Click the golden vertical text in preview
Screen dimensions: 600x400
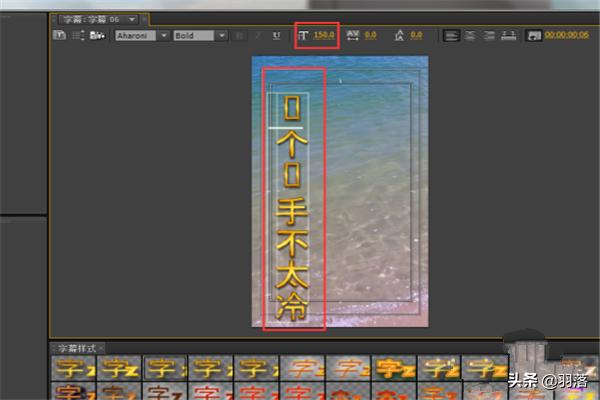tap(292, 208)
